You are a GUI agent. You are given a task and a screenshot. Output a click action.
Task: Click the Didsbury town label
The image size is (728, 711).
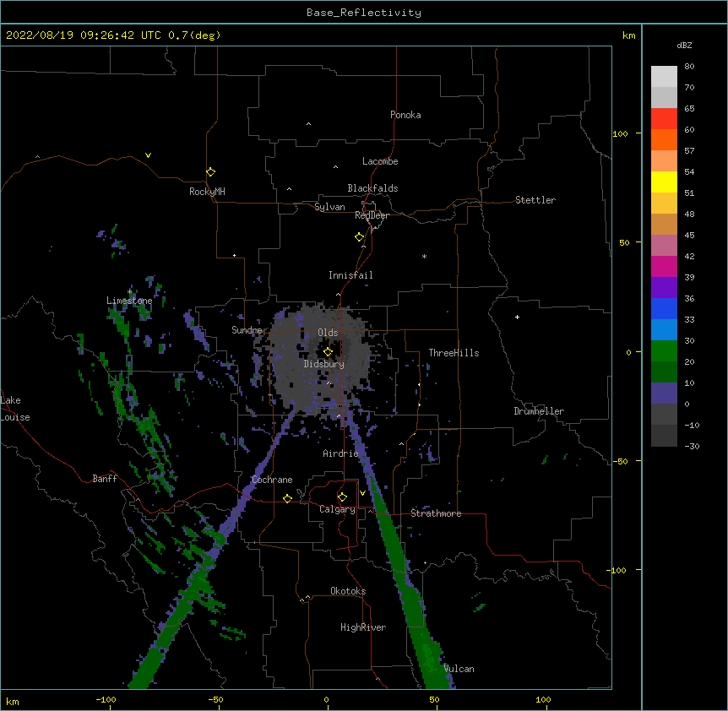coord(324,364)
